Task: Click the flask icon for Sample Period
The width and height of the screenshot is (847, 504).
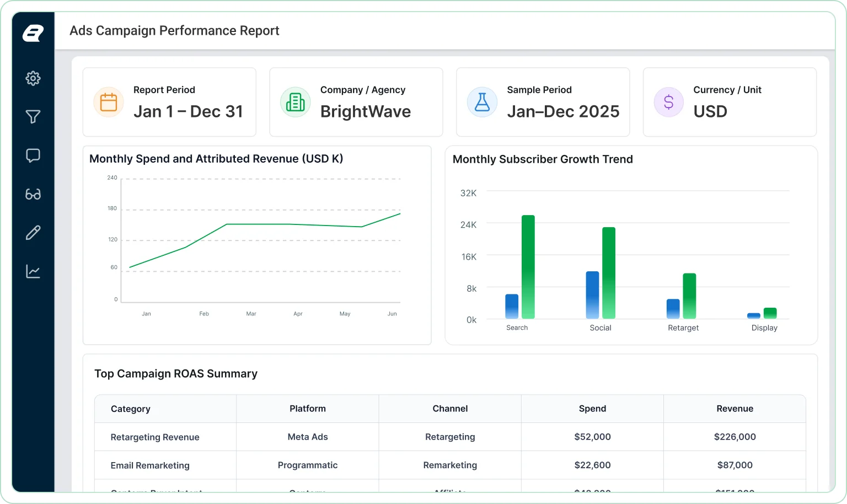Action: click(x=483, y=102)
